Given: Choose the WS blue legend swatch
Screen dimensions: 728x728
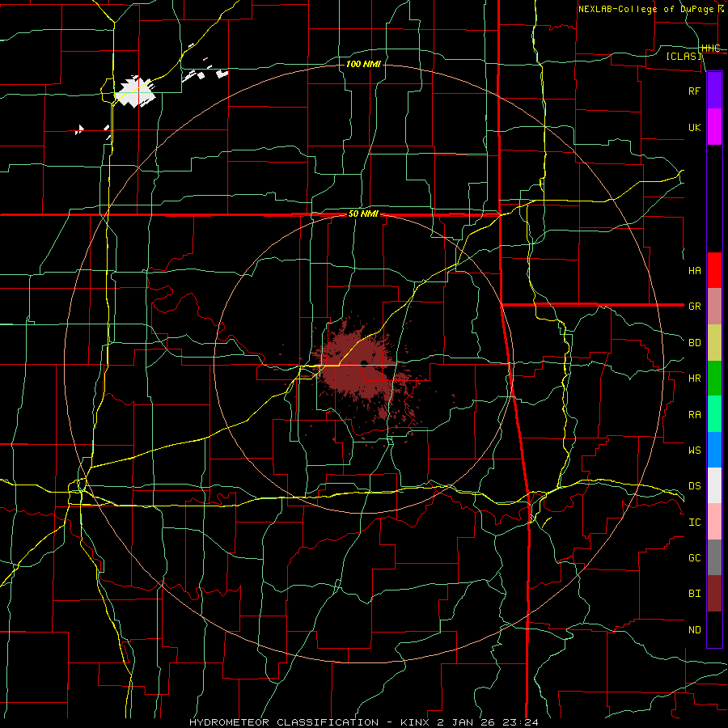Looking at the screenshot, I should point(714,450).
